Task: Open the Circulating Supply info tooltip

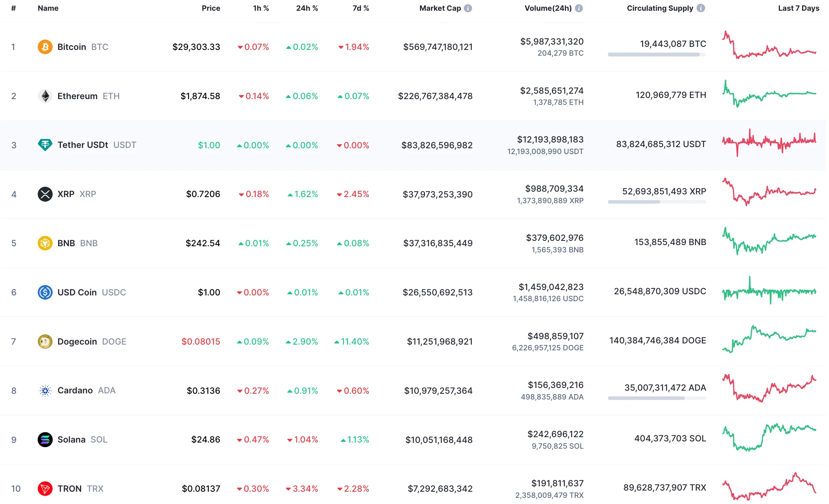Action: 701,8
